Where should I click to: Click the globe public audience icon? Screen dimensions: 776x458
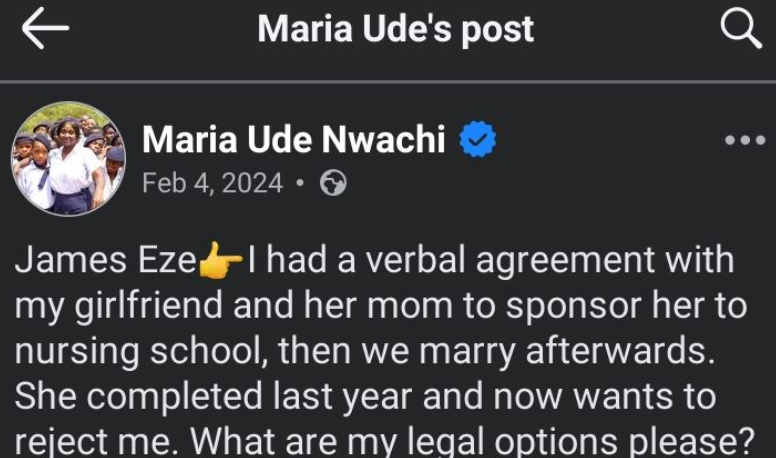pos(333,184)
